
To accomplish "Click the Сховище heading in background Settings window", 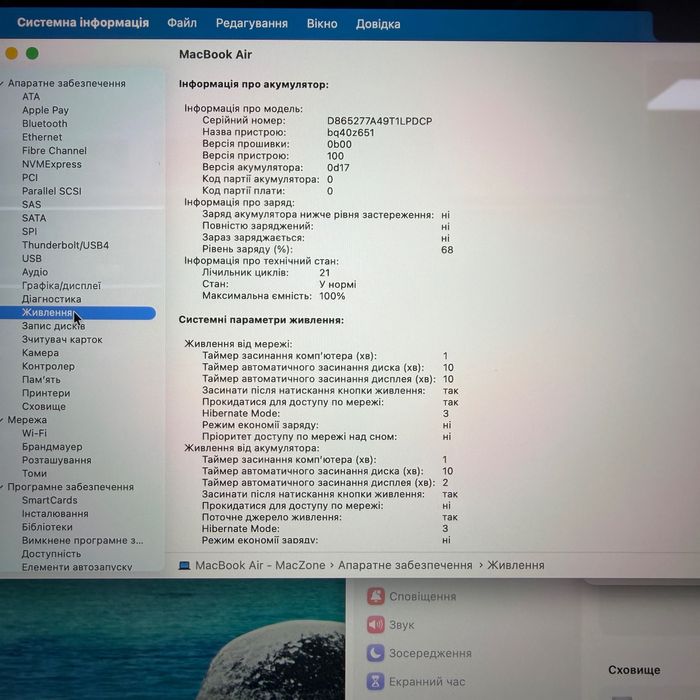I will pos(634,670).
